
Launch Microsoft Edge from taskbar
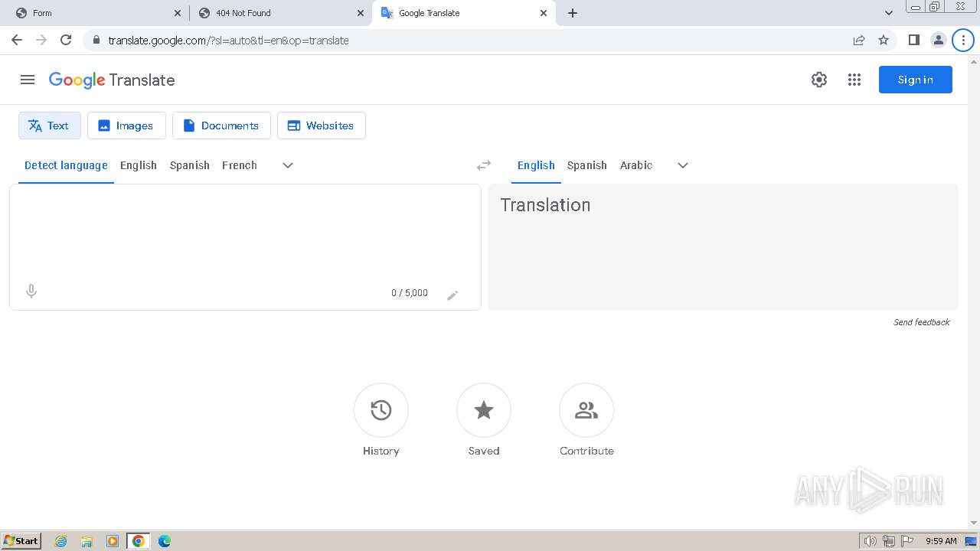click(165, 541)
